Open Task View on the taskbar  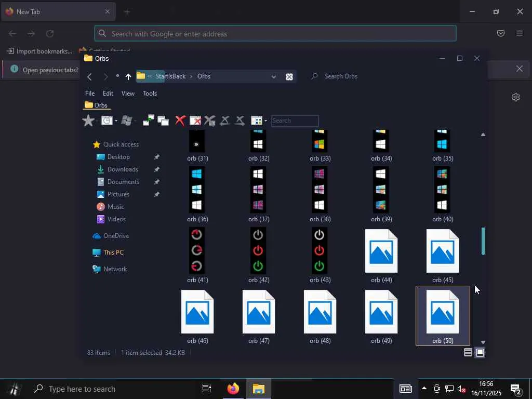pos(207,389)
